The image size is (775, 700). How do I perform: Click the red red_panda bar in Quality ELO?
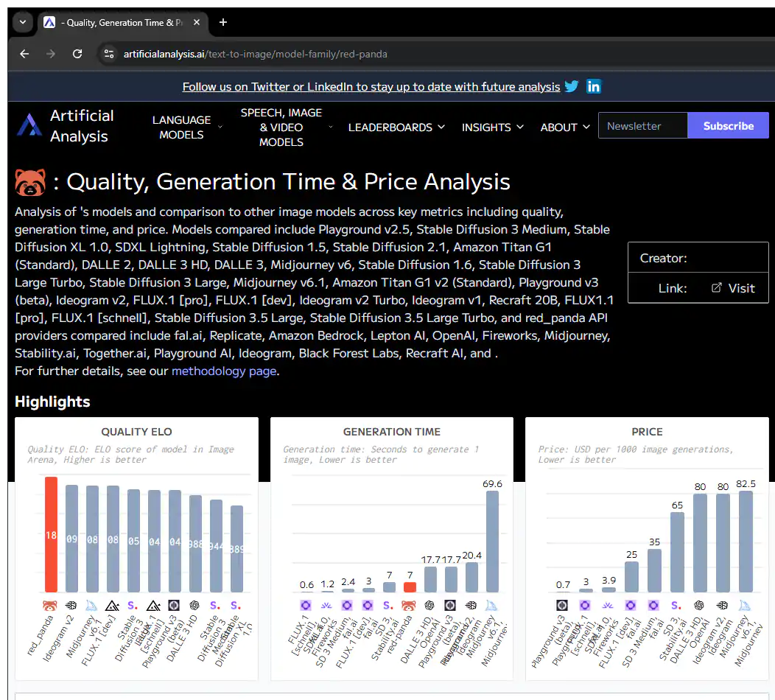pos(51,534)
